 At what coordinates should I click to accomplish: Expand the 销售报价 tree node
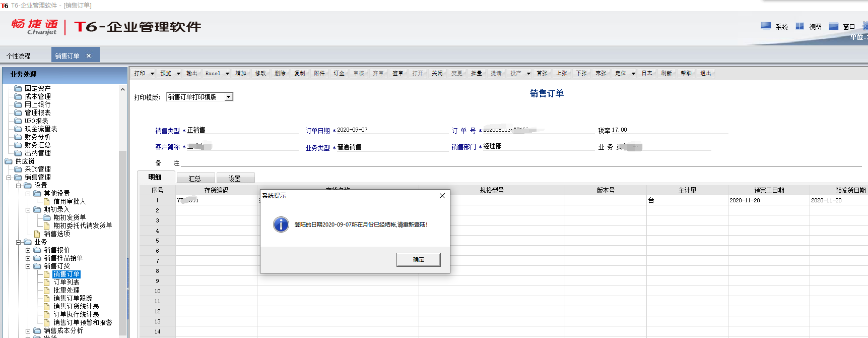point(28,250)
